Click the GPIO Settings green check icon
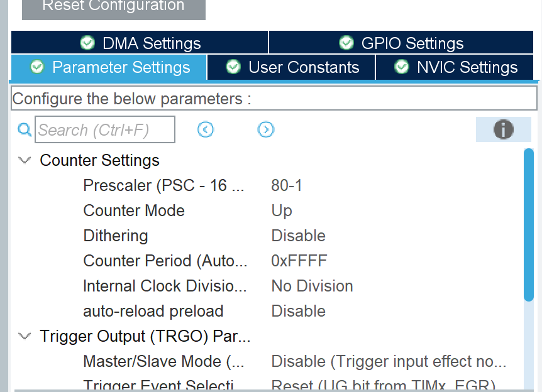The image size is (542, 392). point(346,43)
